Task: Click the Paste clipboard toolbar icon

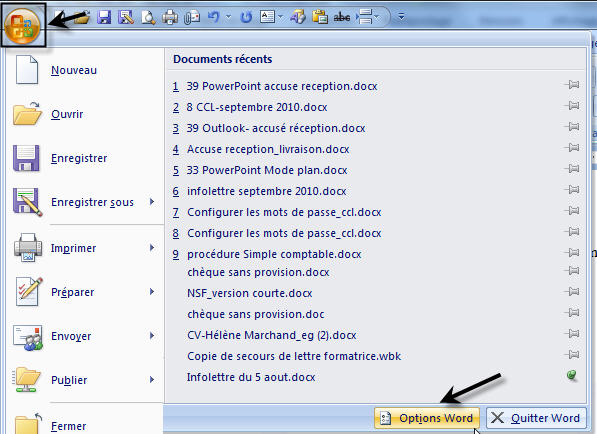Action: click(x=320, y=17)
